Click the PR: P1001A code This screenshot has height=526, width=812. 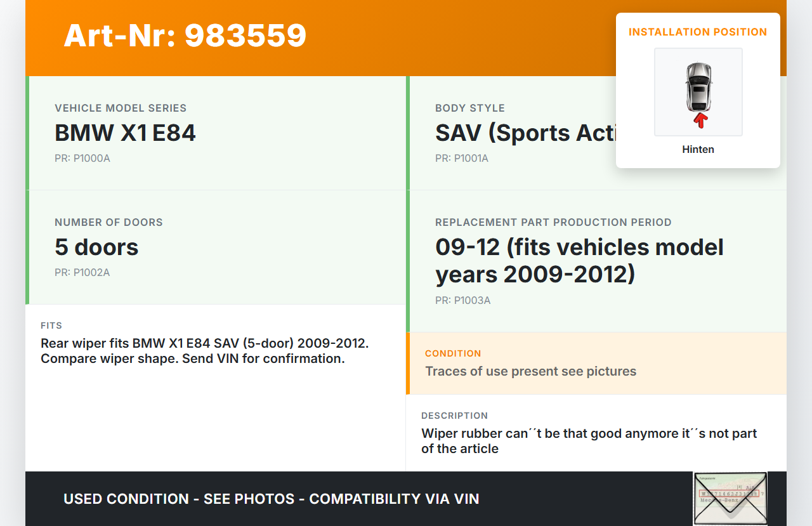pos(462,159)
